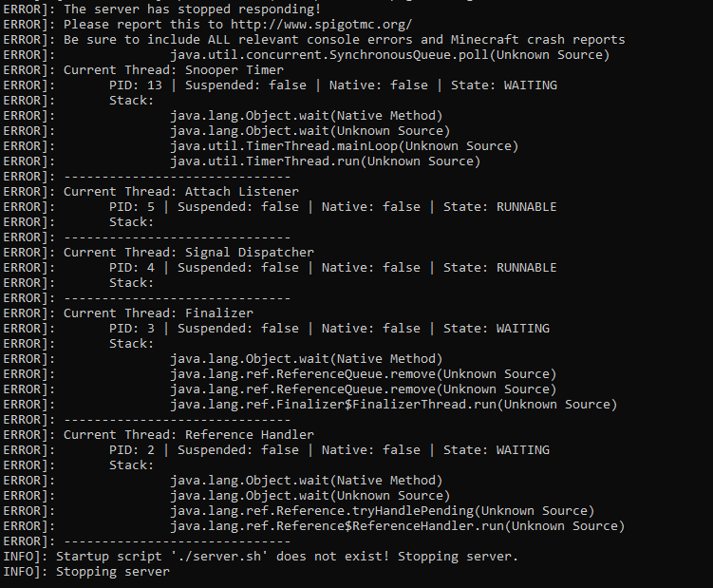Select the 'Signal Dispatcher' thread name
The image size is (713, 588).
[x=249, y=252]
